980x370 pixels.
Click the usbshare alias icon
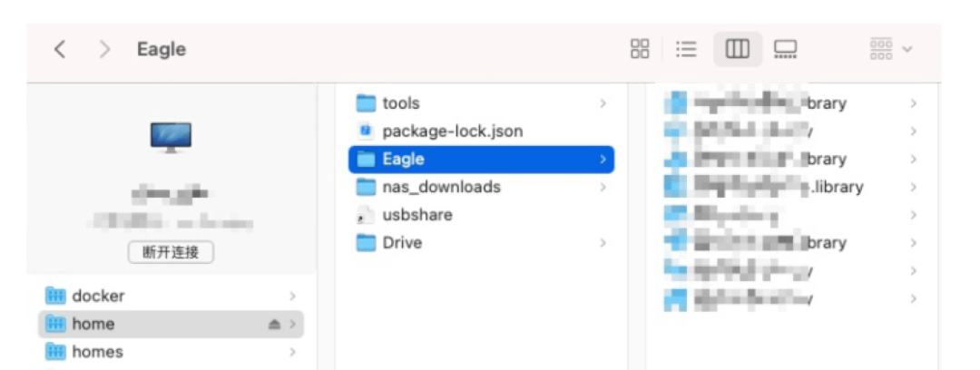(366, 215)
